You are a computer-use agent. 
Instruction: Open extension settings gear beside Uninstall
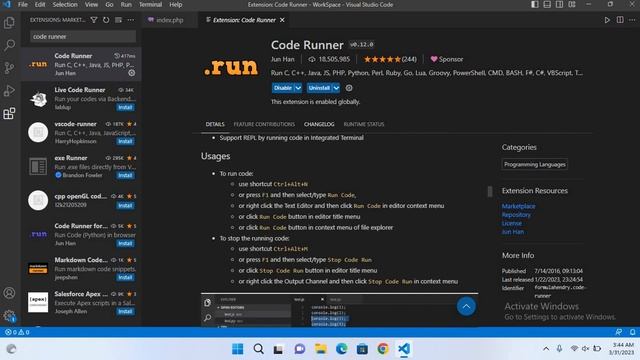tap(349, 88)
